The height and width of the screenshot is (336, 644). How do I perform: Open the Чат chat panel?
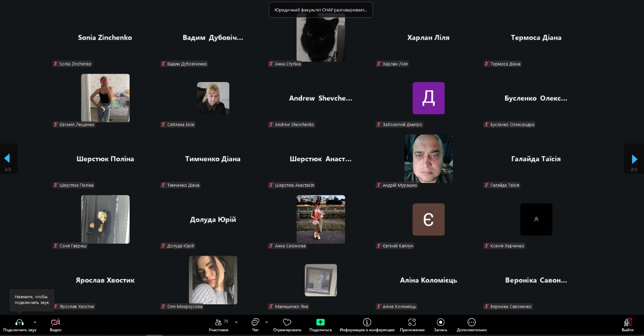click(x=255, y=322)
